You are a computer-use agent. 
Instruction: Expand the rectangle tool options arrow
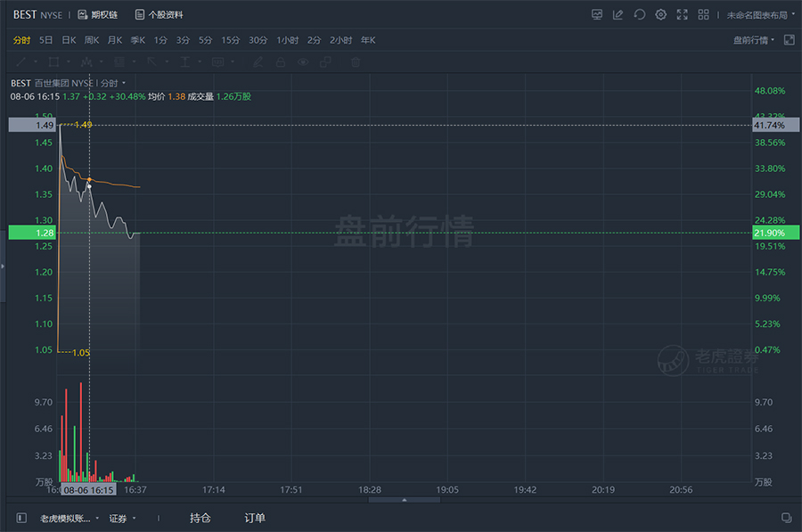69,61
